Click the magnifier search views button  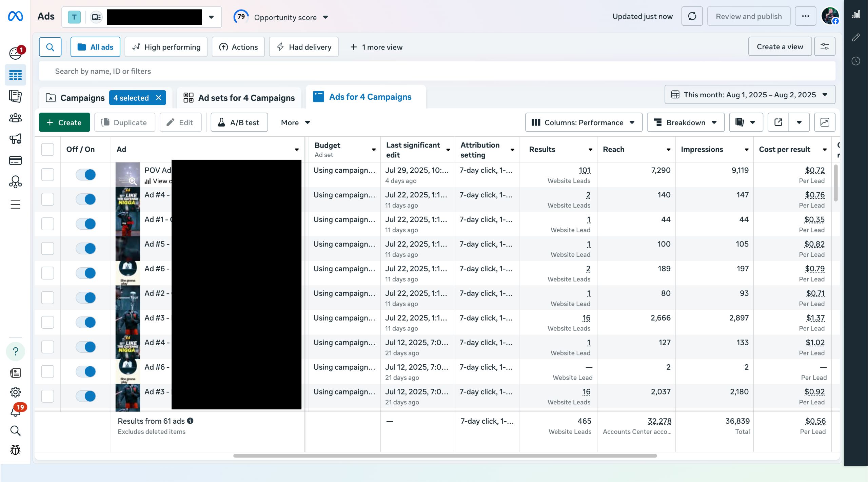click(50, 47)
